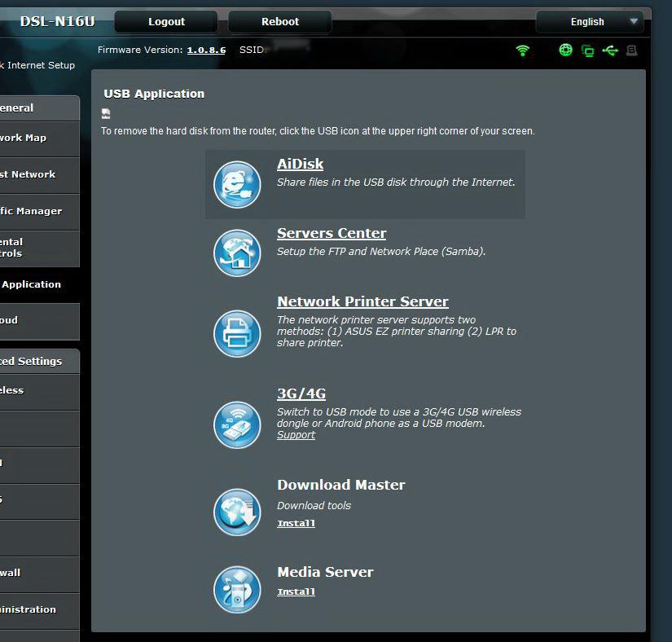672x642 pixels.
Task: Click the 3G/4G USB dongle icon
Action: pyautogui.click(x=237, y=424)
